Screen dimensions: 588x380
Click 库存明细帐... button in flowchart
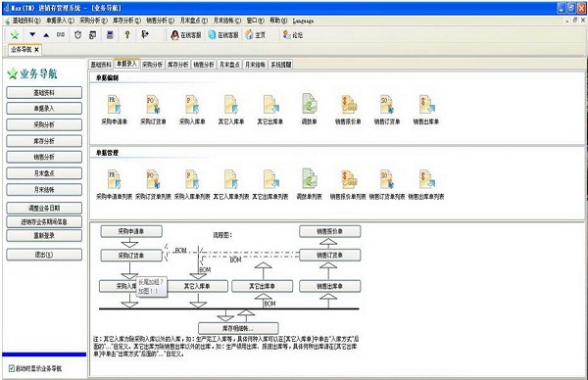tap(238, 328)
